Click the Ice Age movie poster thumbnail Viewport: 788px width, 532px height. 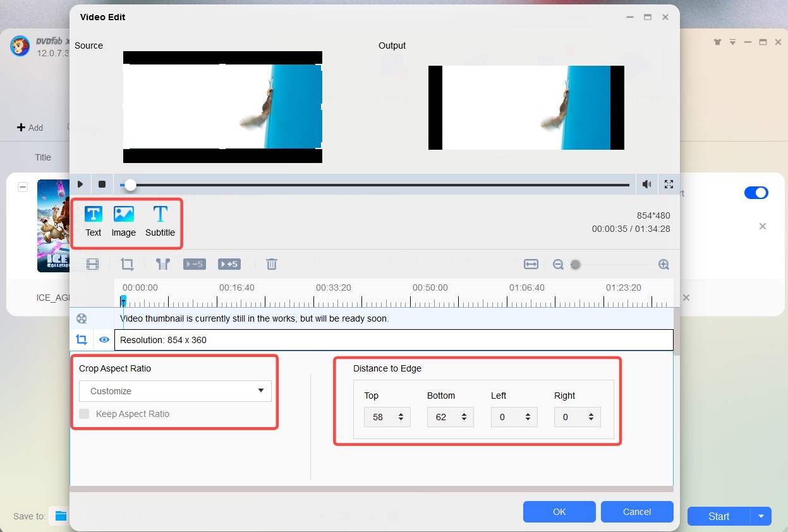click(53, 226)
